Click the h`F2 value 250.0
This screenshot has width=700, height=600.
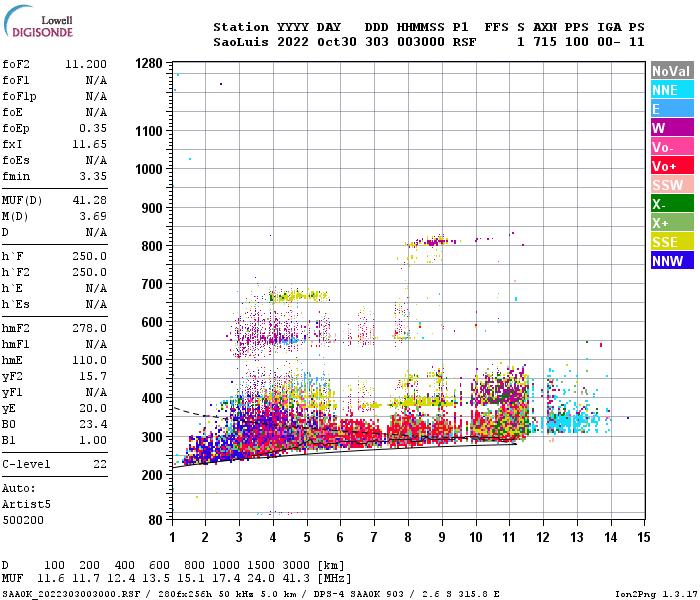[90, 273]
